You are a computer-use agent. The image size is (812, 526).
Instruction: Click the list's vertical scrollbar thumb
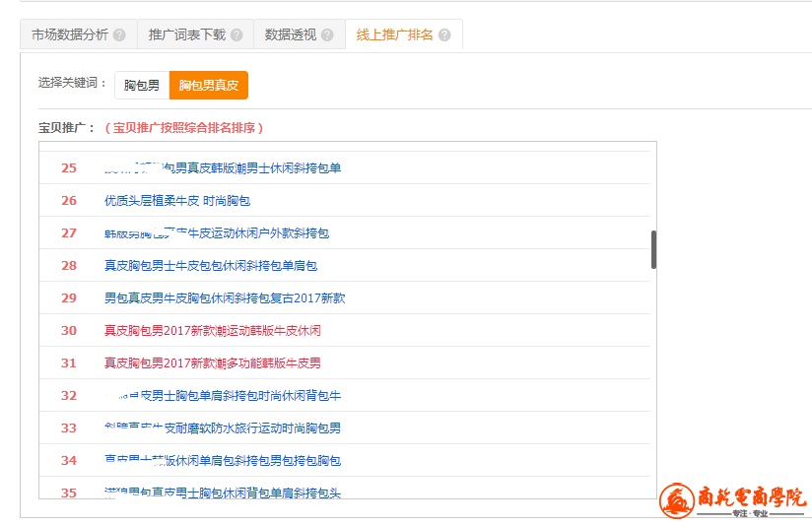(x=653, y=249)
